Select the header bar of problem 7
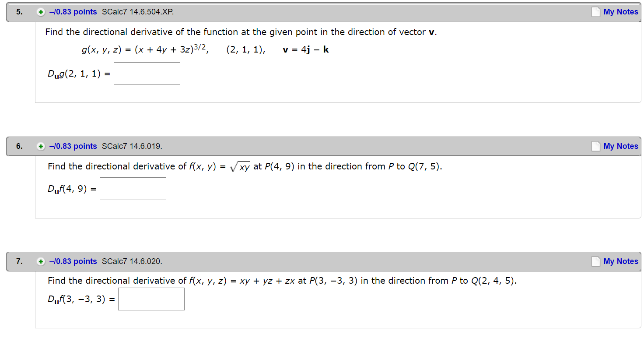 click(x=306, y=261)
